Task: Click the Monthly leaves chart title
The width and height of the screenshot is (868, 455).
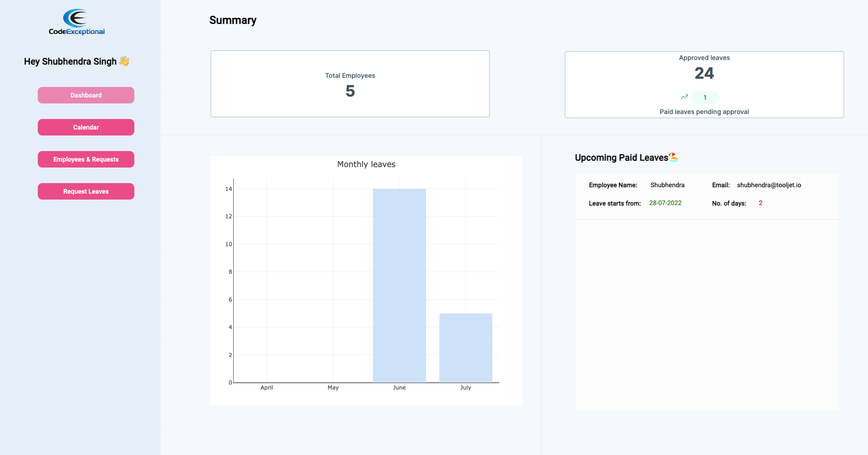Action: [366, 164]
